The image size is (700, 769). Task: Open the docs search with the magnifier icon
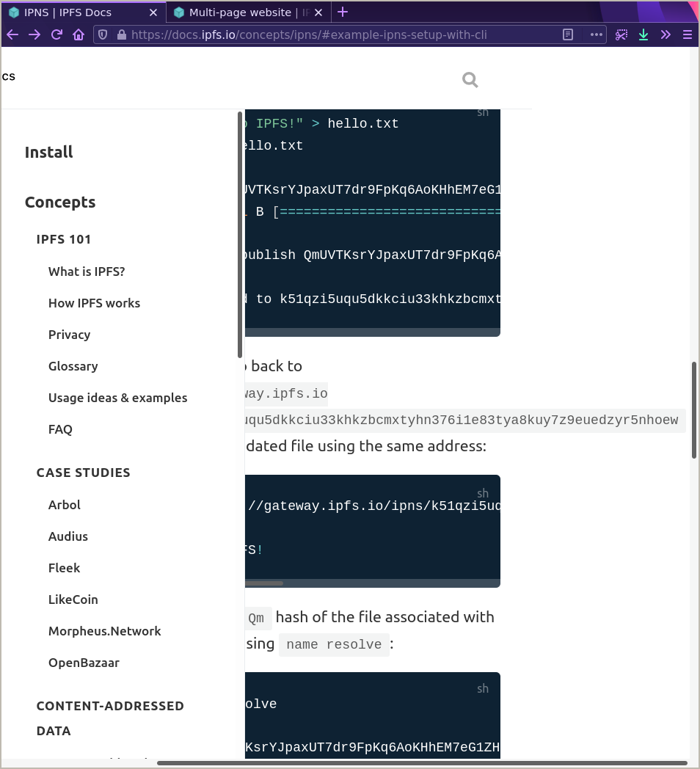(x=470, y=79)
